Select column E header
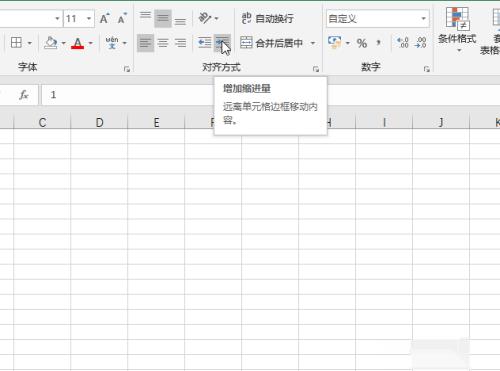This screenshot has width=500, height=371. coord(156,122)
